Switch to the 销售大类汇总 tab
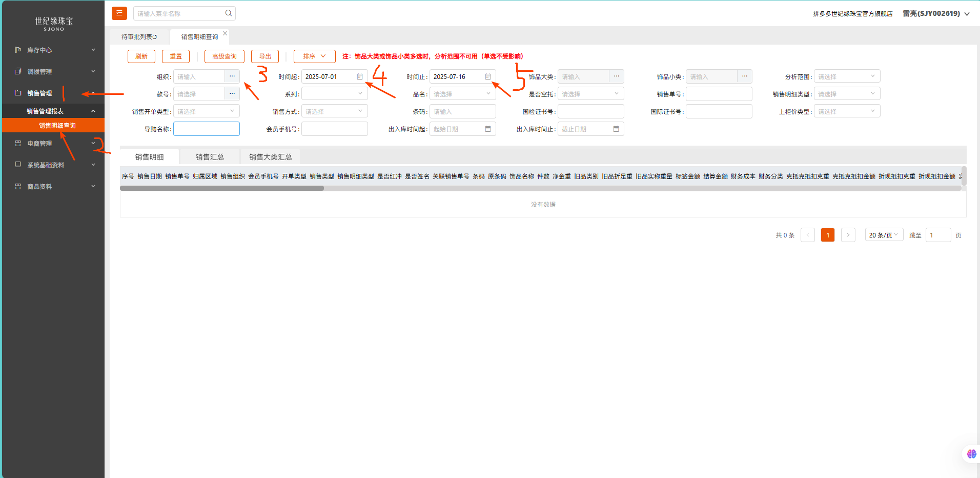The image size is (980, 478). (270, 157)
